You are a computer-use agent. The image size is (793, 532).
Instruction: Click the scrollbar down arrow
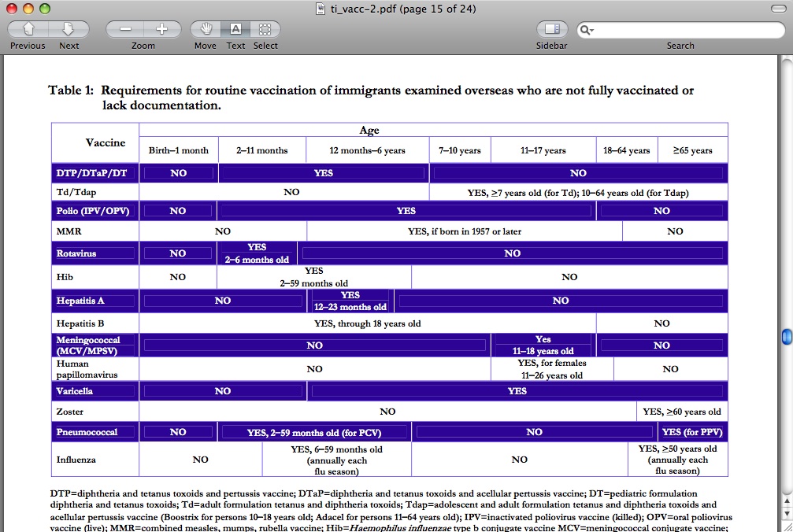tap(787, 514)
